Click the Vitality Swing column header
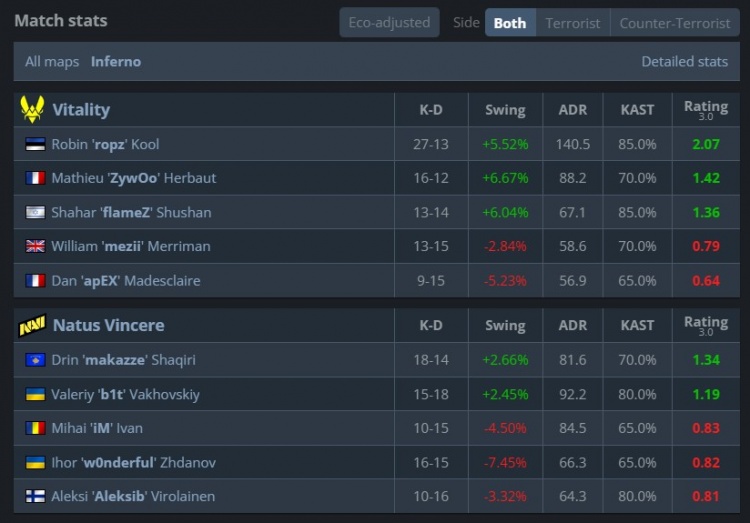 (x=505, y=109)
